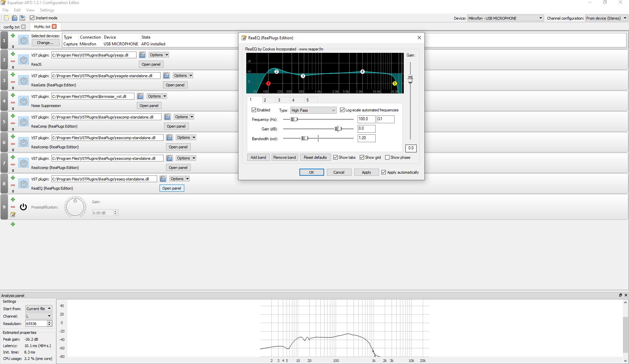
Task: Click the Save file toolbar icon
Action: click(15, 18)
